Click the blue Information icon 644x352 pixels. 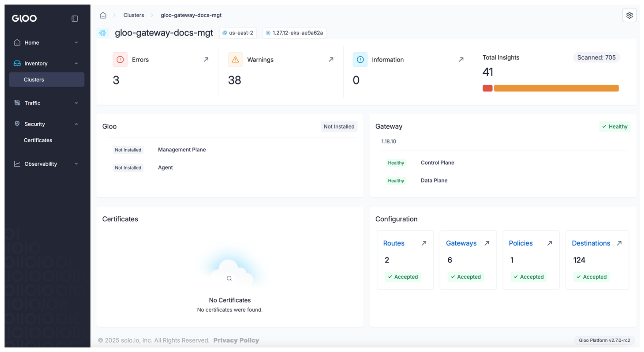point(360,59)
